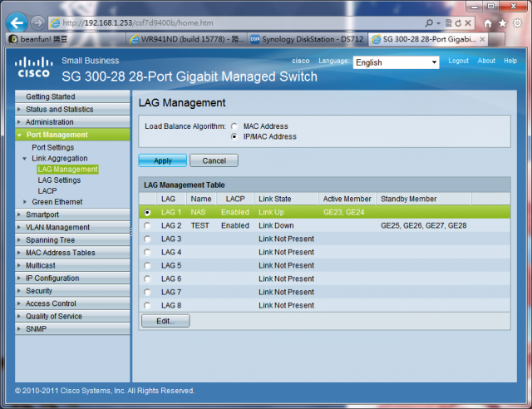The height and width of the screenshot is (409, 532).
Task: Select the LAG 4 radio button
Action: (147, 252)
